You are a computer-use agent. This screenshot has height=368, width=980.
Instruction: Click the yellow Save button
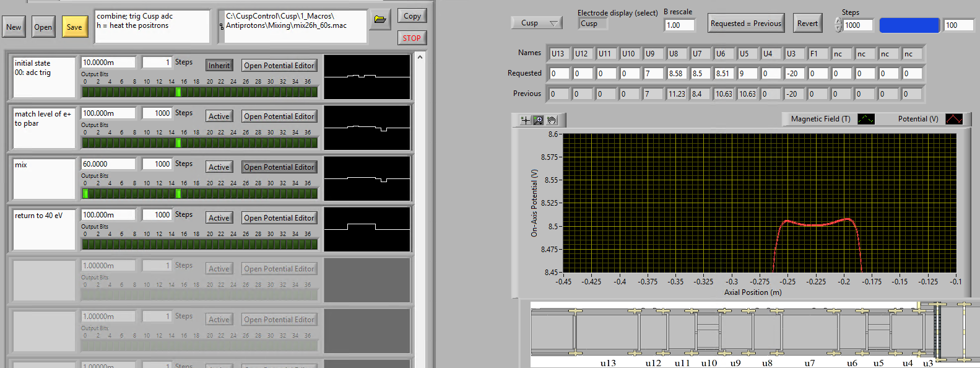tap(74, 27)
